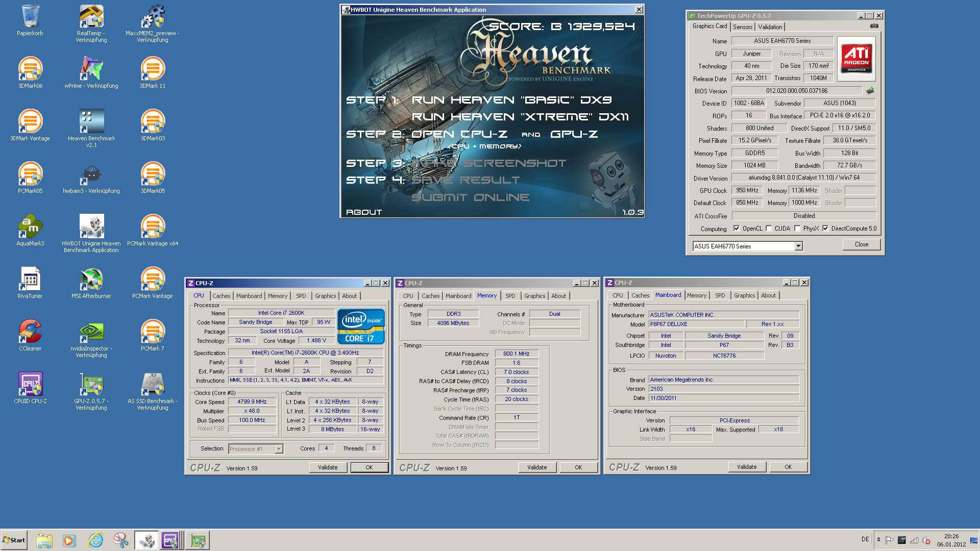This screenshot has width=980, height=551.
Task: Launch CCleaner desktop icon
Action: [x=30, y=336]
